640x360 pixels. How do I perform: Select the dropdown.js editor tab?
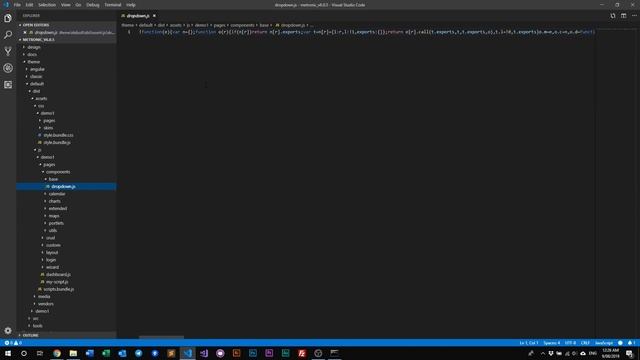coord(138,16)
